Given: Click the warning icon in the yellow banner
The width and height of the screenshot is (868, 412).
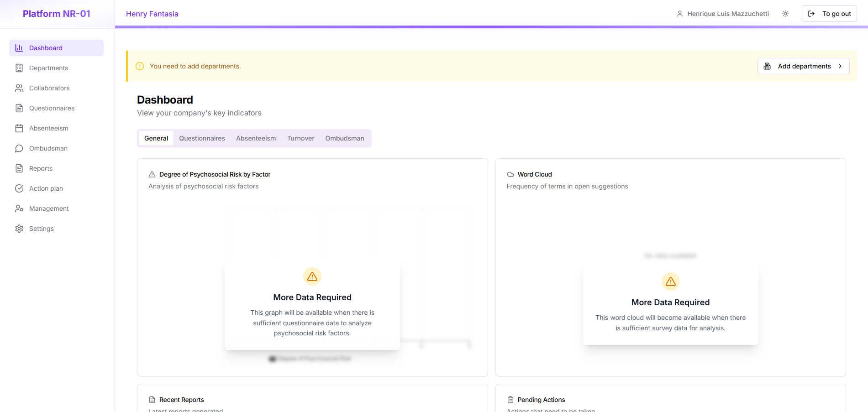Looking at the screenshot, I should click(x=140, y=66).
